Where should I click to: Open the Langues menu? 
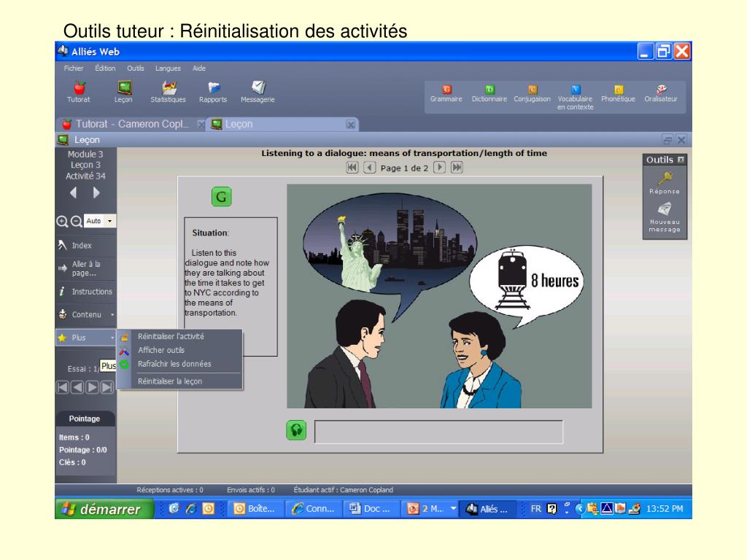point(169,69)
